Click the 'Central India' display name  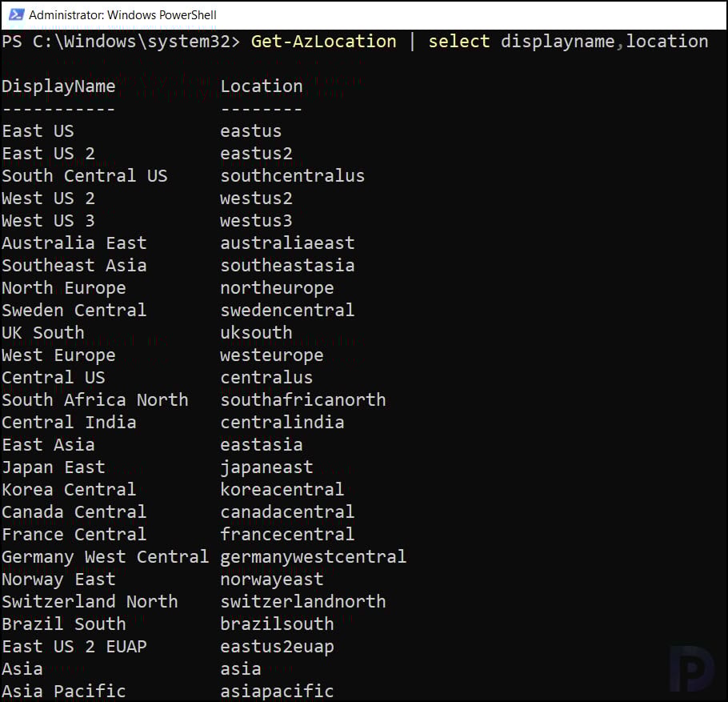(69, 423)
